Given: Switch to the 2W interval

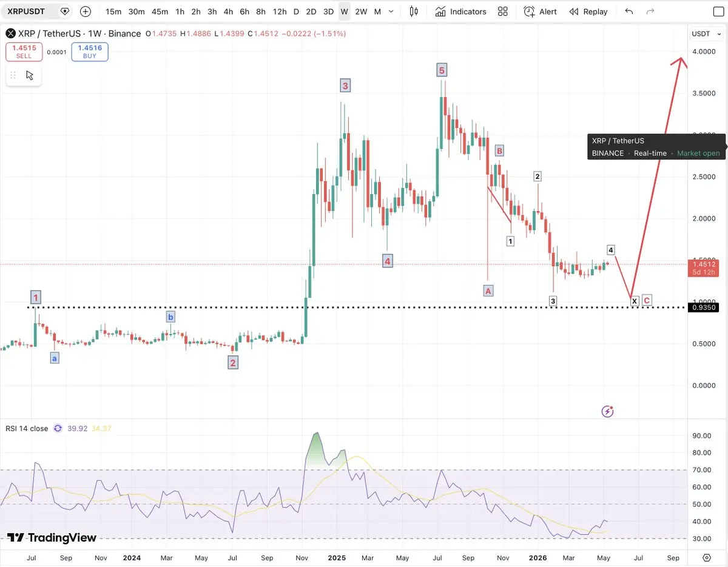Looking at the screenshot, I should (361, 12).
